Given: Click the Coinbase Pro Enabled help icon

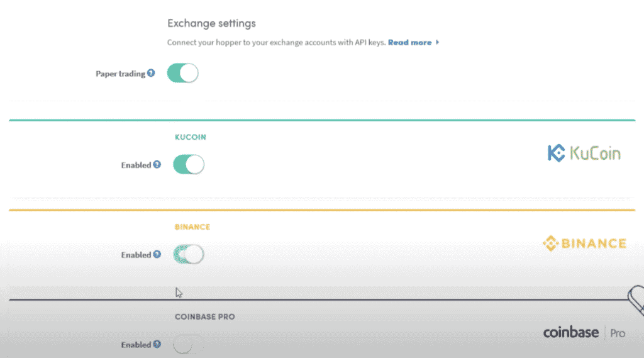Looking at the screenshot, I should click(157, 344).
